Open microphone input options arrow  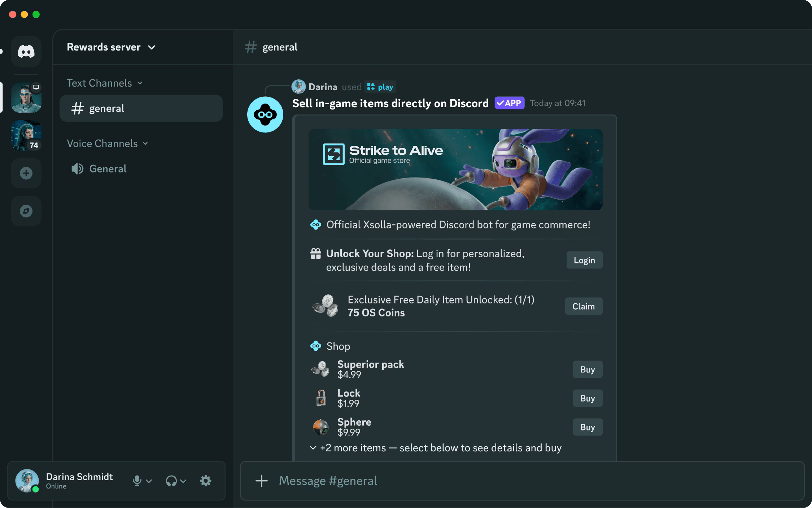(149, 481)
